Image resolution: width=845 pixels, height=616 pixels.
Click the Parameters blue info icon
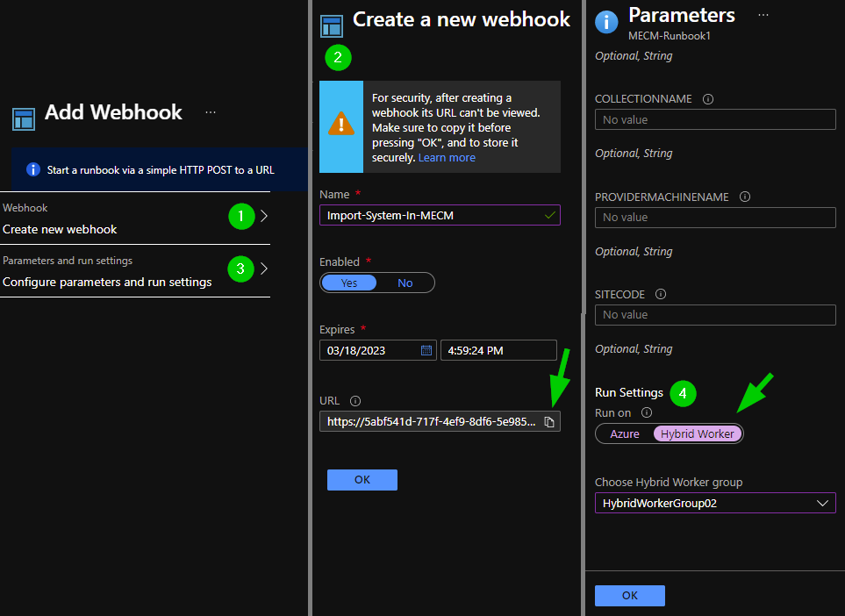coord(606,22)
